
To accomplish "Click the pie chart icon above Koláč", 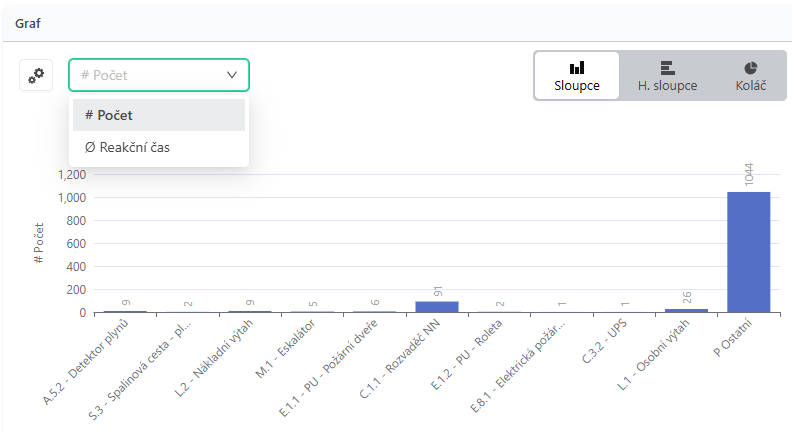I will click(751, 68).
